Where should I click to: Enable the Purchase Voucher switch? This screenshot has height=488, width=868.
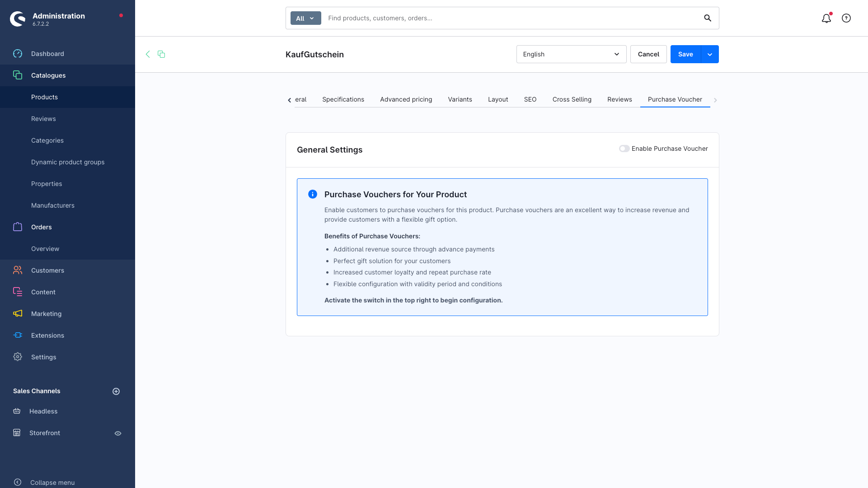pyautogui.click(x=624, y=149)
